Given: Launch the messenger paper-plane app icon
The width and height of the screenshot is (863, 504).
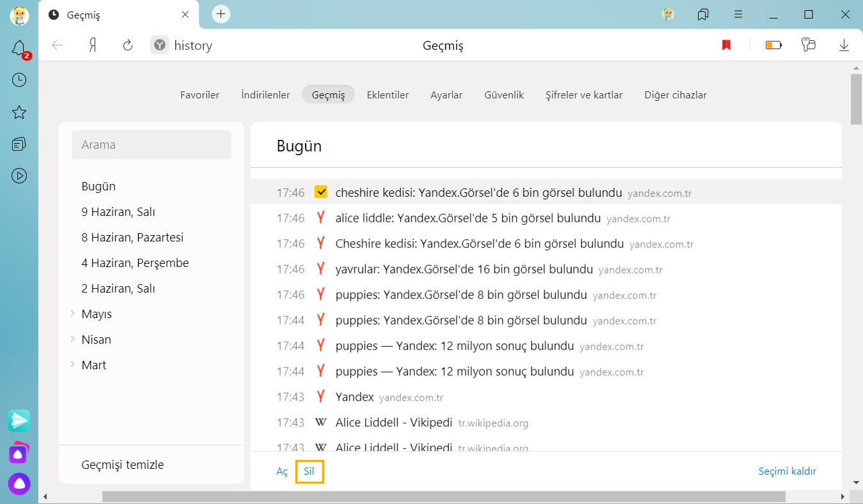Looking at the screenshot, I should pyautogui.click(x=19, y=420).
